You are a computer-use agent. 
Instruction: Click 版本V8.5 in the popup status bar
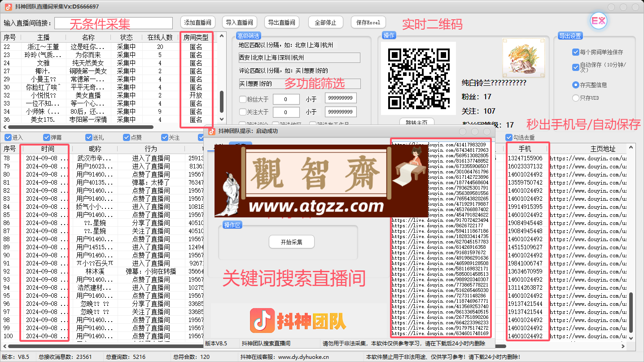216,343
